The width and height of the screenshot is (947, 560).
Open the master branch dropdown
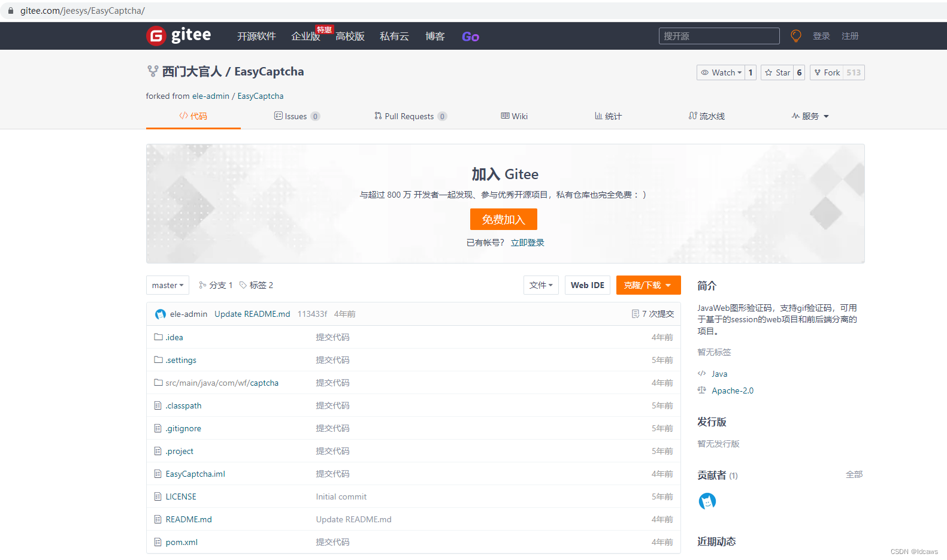click(168, 285)
